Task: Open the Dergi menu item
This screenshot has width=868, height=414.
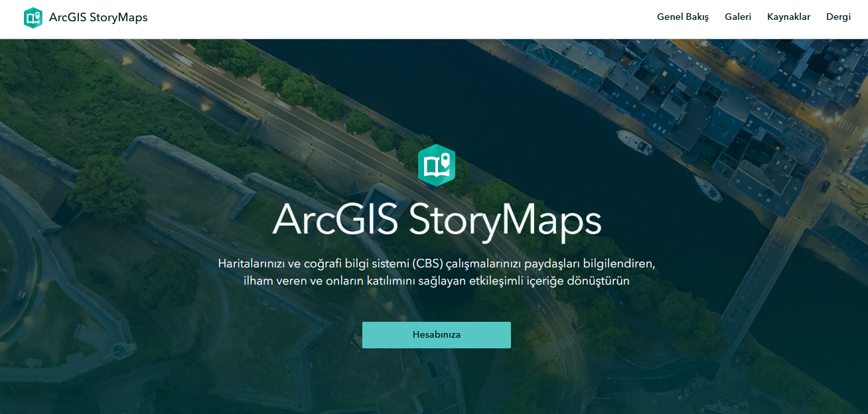Action: pyautogui.click(x=838, y=17)
